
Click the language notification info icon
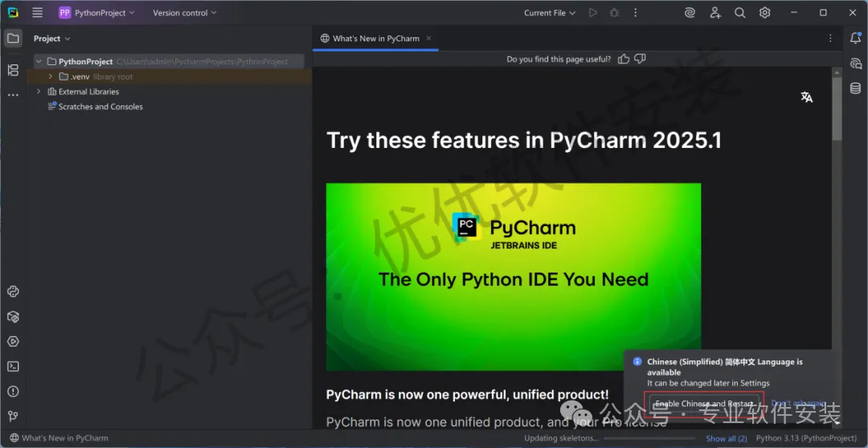[637, 362]
